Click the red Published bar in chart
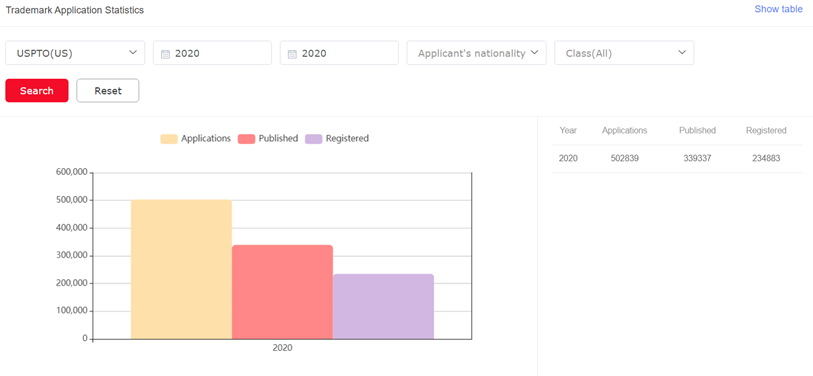 point(282,292)
